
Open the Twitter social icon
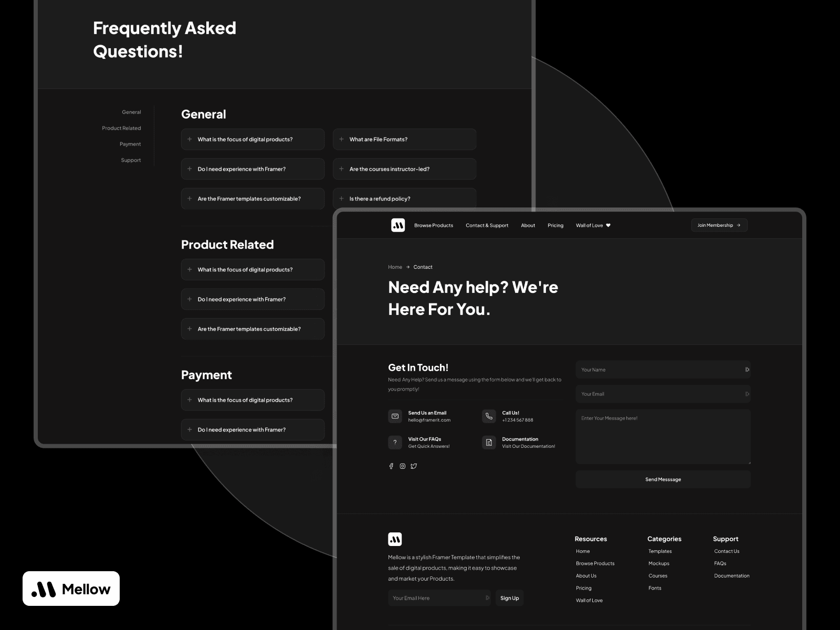click(x=414, y=466)
